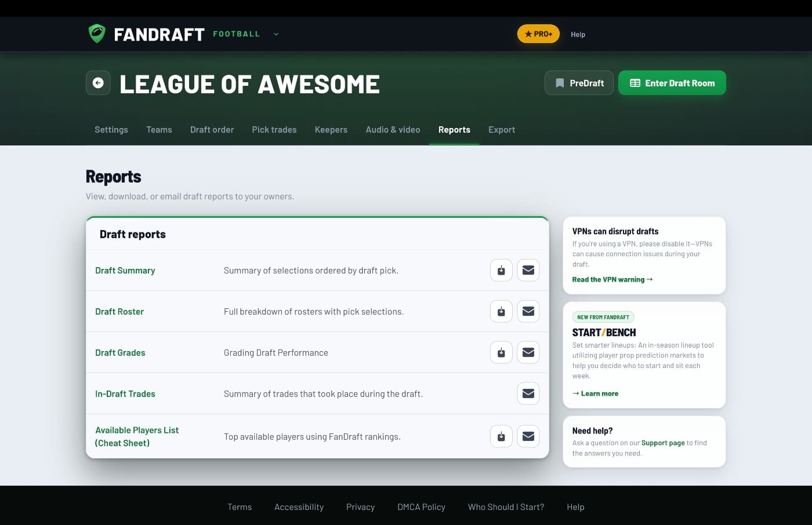The height and width of the screenshot is (525, 812).
Task: Open Who Should I Start? footer link
Action: tap(506, 507)
